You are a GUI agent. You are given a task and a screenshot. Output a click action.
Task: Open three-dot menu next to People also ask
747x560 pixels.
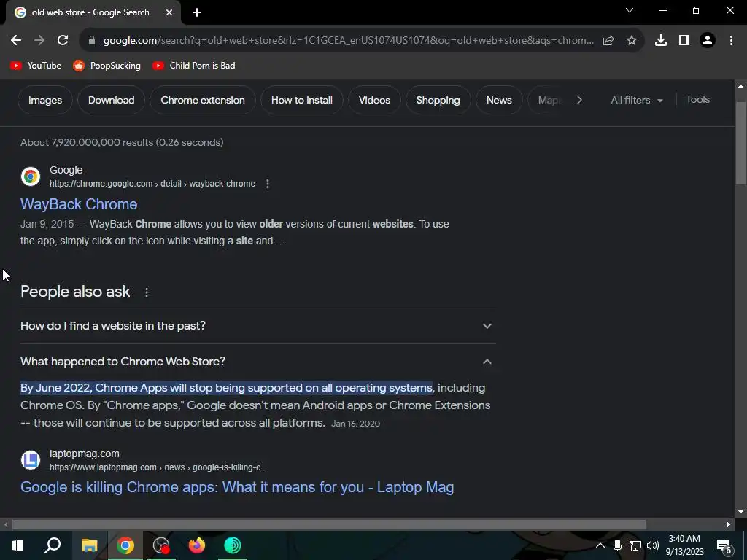(147, 292)
